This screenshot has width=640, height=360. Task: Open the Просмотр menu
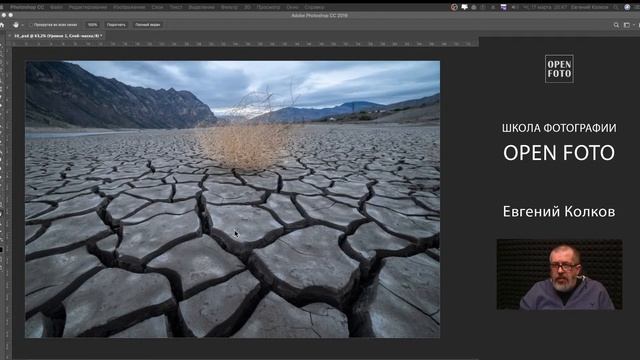click(268, 7)
